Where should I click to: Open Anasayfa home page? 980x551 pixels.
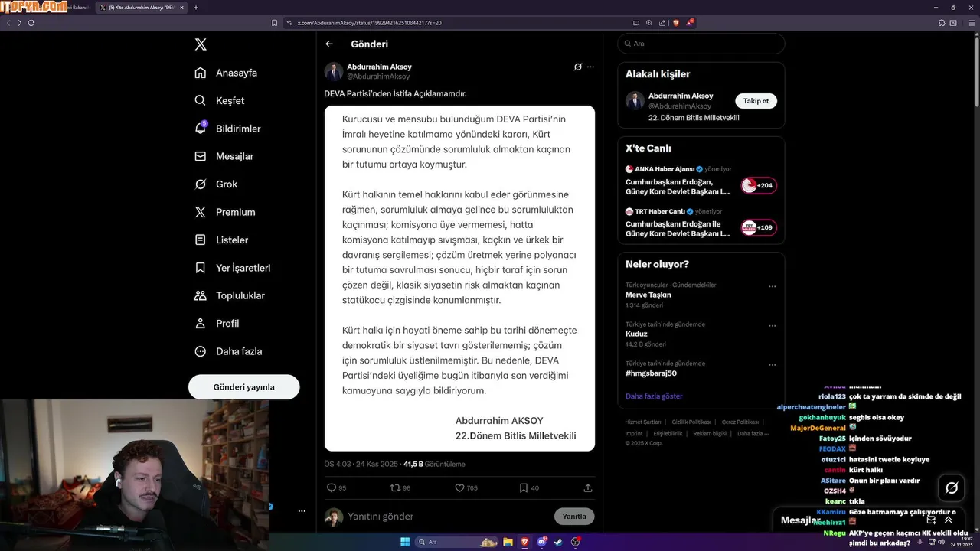point(226,73)
